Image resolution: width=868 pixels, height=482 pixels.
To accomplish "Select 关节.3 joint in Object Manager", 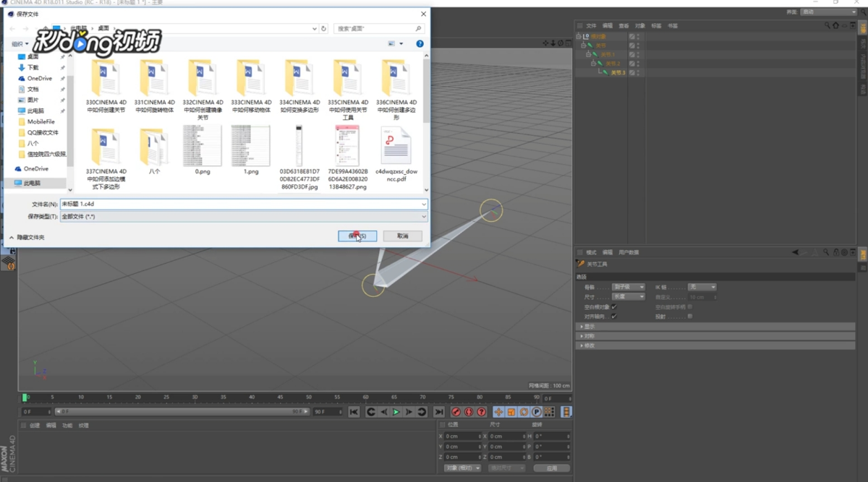I will coord(618,73).
